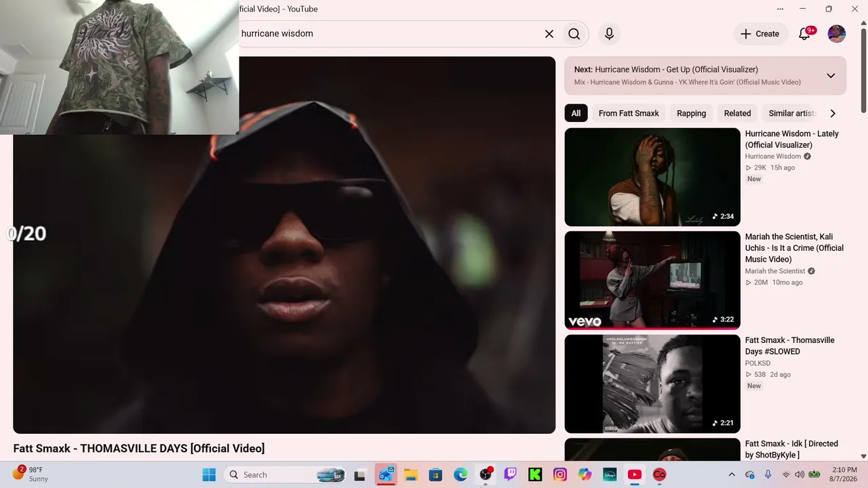Open the taskbar Search box
868x488 pixels.
[x=284, y=474]
